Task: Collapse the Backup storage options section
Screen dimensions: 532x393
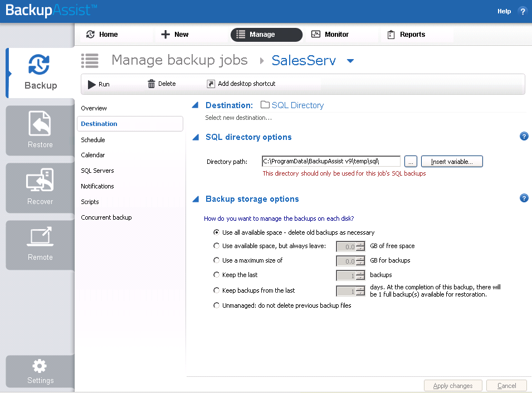Action: tap(196, 199)
